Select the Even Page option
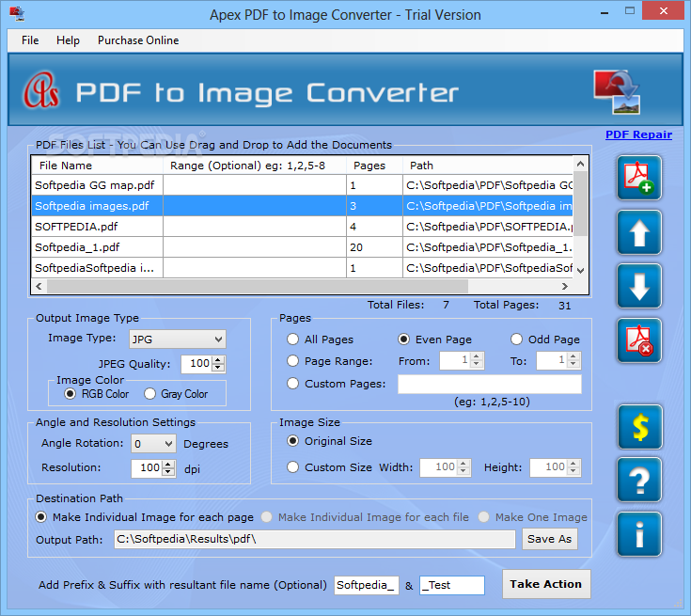 tap(403, 340)
